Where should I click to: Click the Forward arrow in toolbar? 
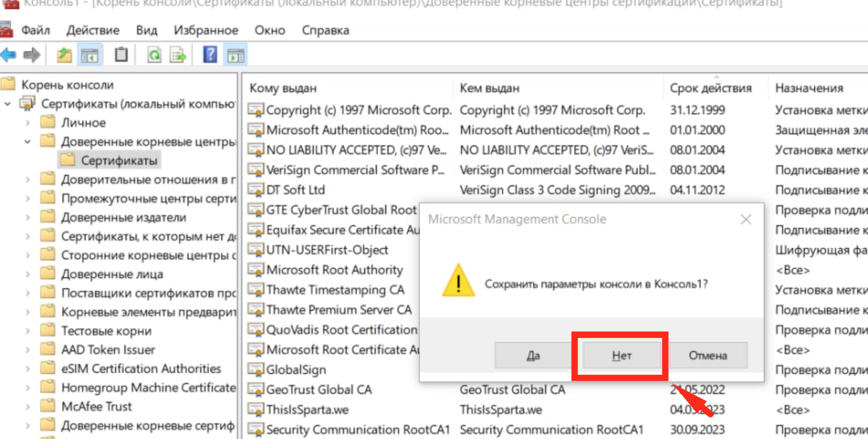(x=32, y=55)
